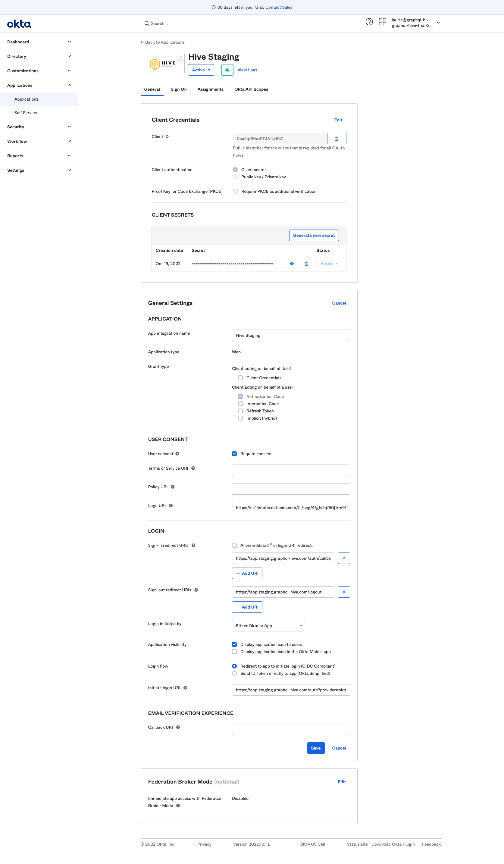
Task: Click the search magnifier in the search bar
Action: pyautogui.click(x=147, y=23)
